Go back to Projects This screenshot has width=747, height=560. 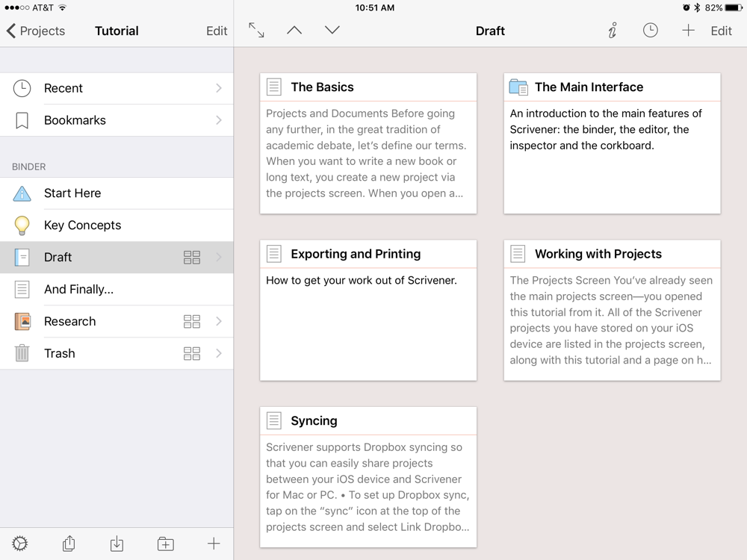coord(36,31)
